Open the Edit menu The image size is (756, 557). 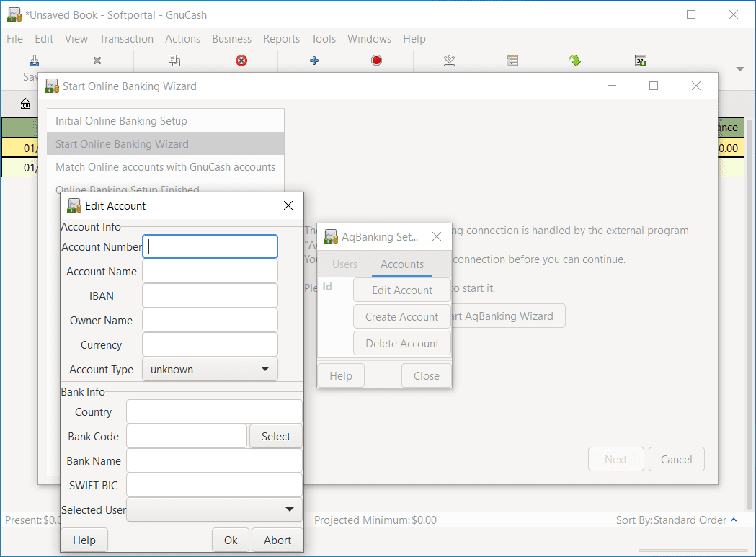(44, 39)
